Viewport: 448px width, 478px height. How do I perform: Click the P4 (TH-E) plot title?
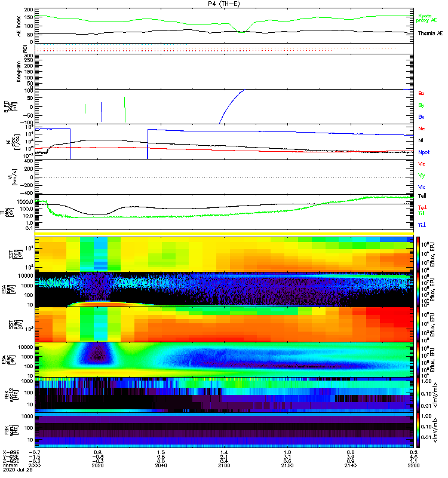(224, 4)
